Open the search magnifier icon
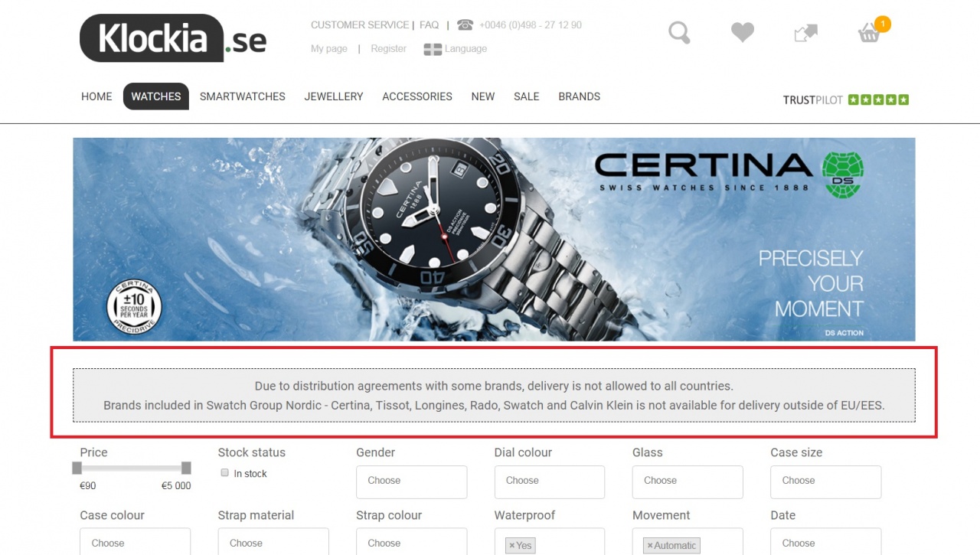 [679, 32]
